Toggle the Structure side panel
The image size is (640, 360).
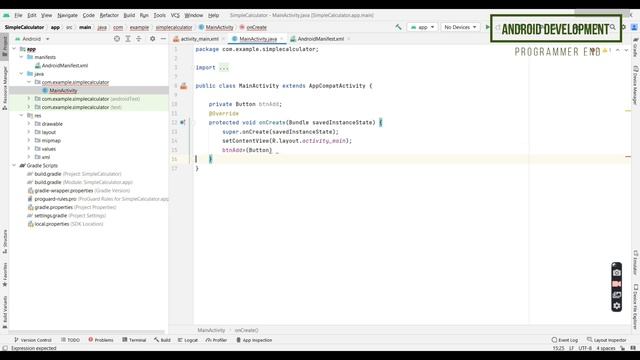click(x=5, y=241)
